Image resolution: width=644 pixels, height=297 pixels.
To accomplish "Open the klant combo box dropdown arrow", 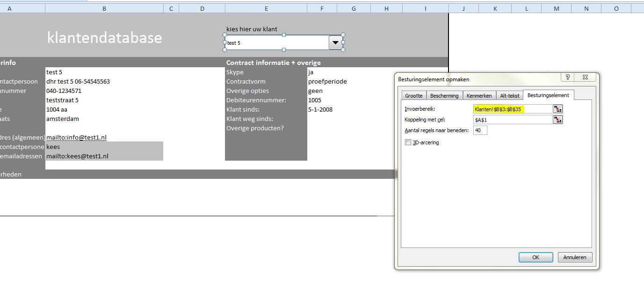I will [335, 42].
